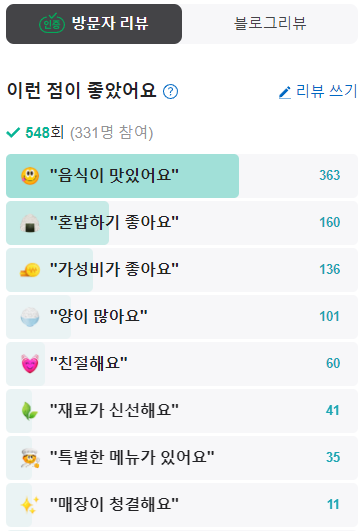Click the pencil icon beside 리뷰 쓰기

pos(285,92)
